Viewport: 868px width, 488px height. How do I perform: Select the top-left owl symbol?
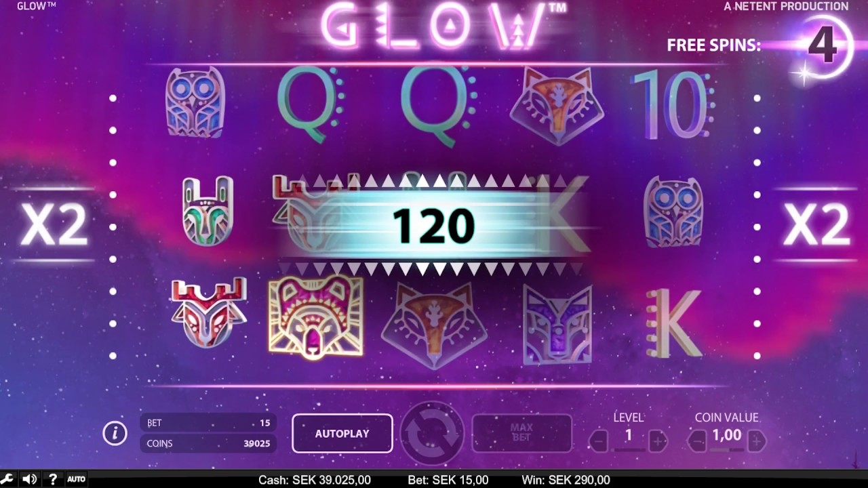point(195,102)
